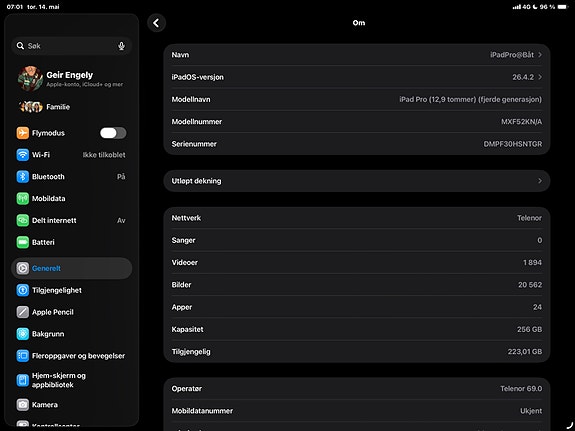Tap the microphone icon in search field

point(121,46)
